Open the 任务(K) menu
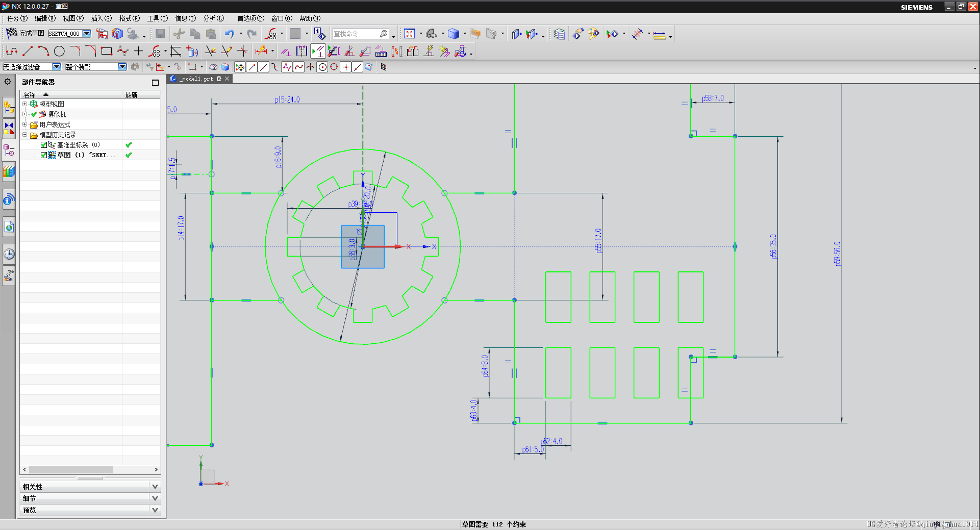The height and width of the screenshot is (530, 980). (x=17, y=18)
